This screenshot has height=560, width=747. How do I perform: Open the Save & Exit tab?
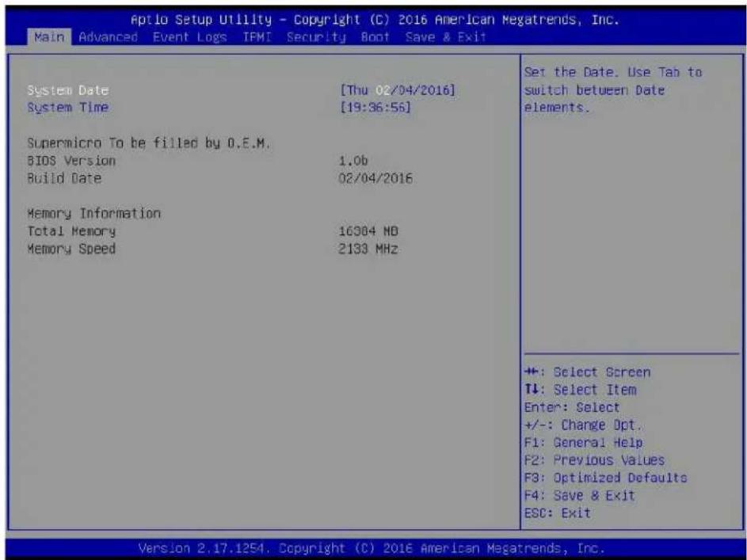click(445, 37)
